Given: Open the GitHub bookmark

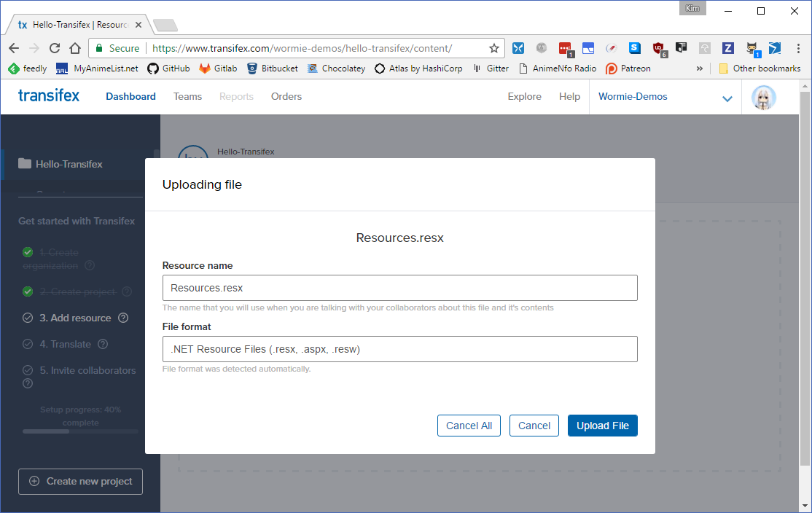Looking at the screenshot, I should tap(168, 68).
